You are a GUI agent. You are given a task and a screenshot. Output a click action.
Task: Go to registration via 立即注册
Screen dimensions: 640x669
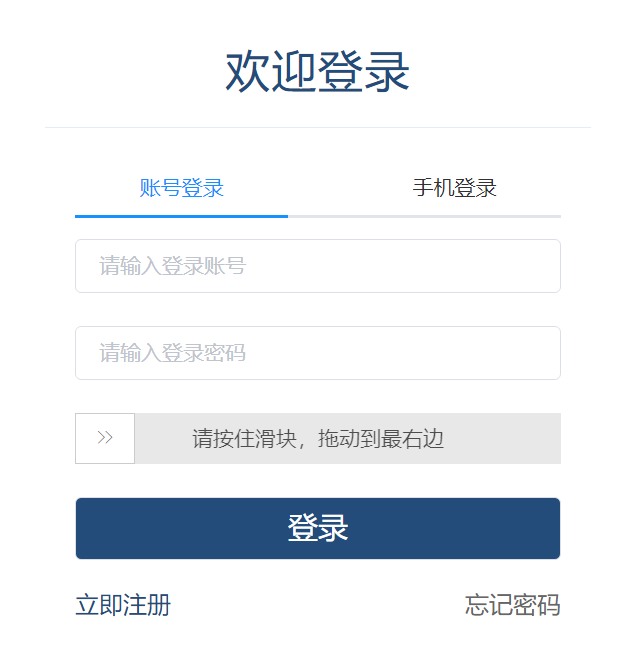123,605
